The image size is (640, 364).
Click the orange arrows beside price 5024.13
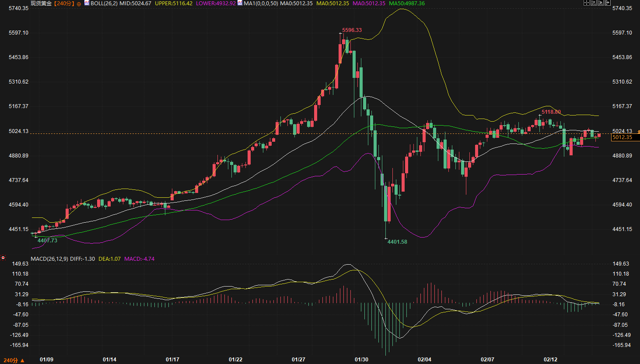[x=638, y=131]
